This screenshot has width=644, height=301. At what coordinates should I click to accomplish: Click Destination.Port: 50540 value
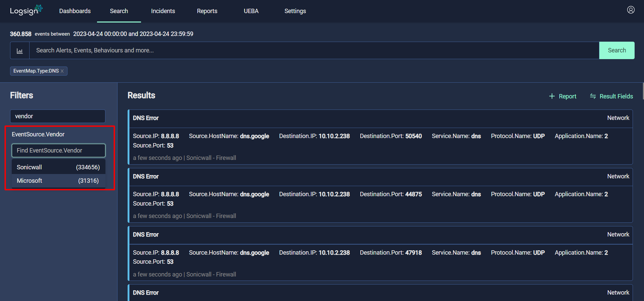pyautogui.click(x=413, y=136)
